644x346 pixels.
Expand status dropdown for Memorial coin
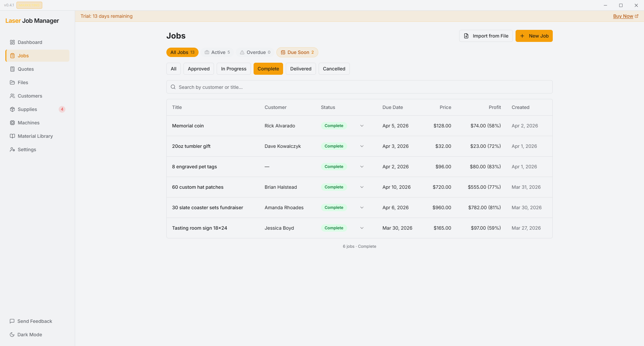[362, 126]
